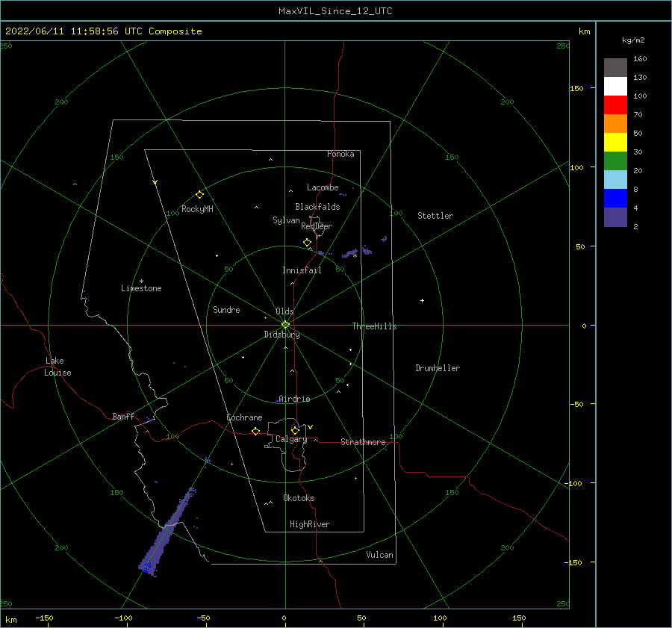Click the Lake Louise label
This screenshot has height=628, width=672.
click(57, 367)
